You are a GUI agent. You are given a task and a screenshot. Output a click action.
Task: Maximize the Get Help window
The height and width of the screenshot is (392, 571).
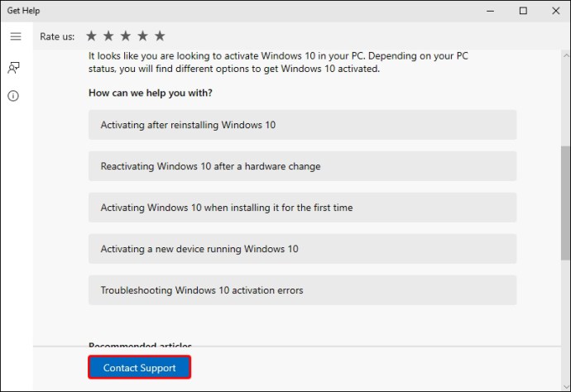pyautogui.click(x=523, y=11)
